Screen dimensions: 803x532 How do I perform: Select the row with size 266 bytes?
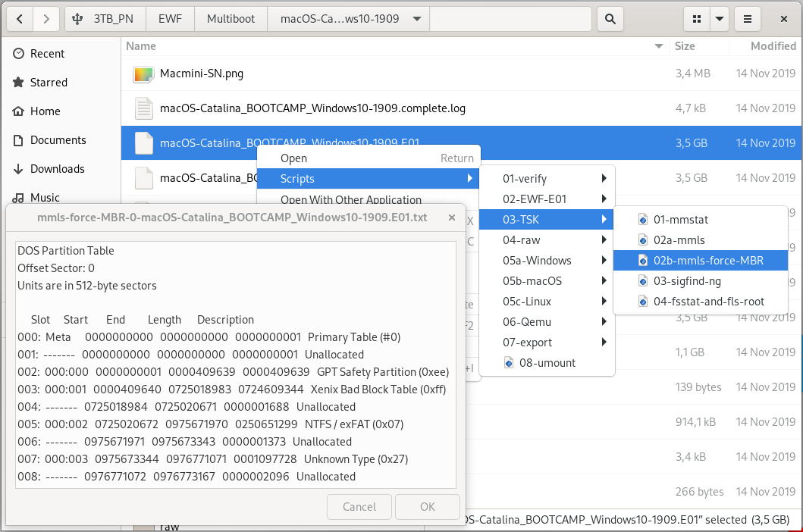(x=635, y=492)
